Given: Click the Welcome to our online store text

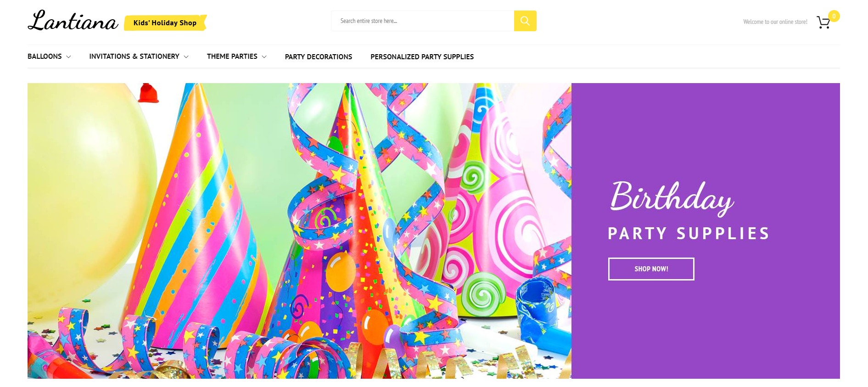Looking at the screenshot, I should point(775,22).
